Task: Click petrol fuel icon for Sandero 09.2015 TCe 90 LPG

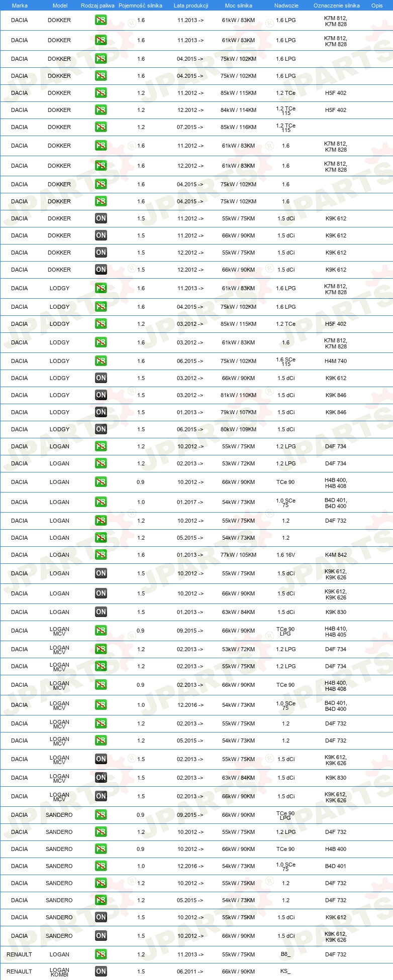Action: [x=101, y=815]
